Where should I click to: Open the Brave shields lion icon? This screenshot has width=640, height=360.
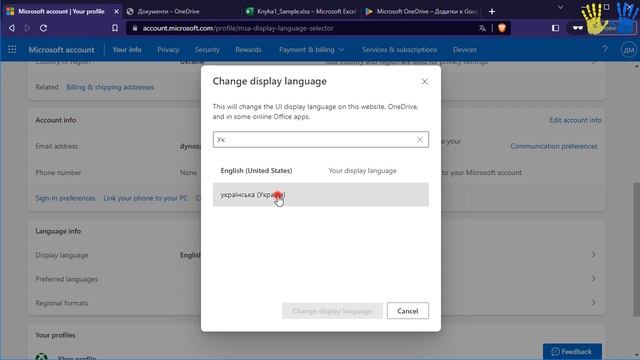tap(502, 28)
